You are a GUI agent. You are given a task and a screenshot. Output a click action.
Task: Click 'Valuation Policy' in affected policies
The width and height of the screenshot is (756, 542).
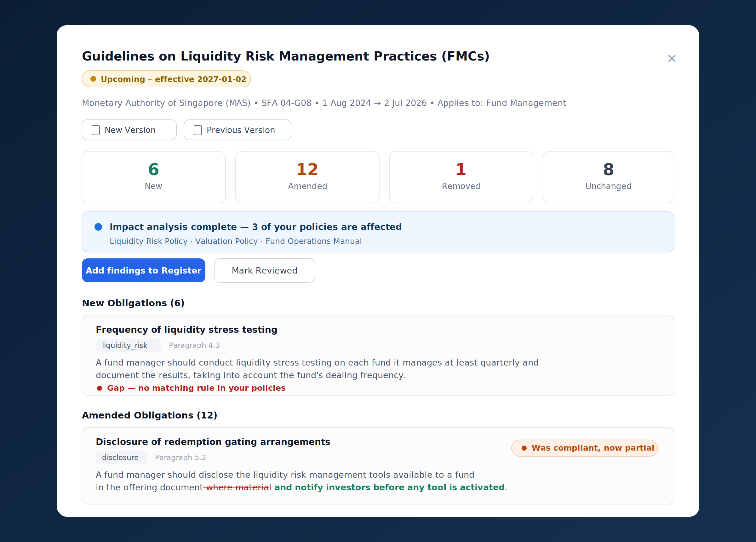pyautogui.click(x=227, y=241)
